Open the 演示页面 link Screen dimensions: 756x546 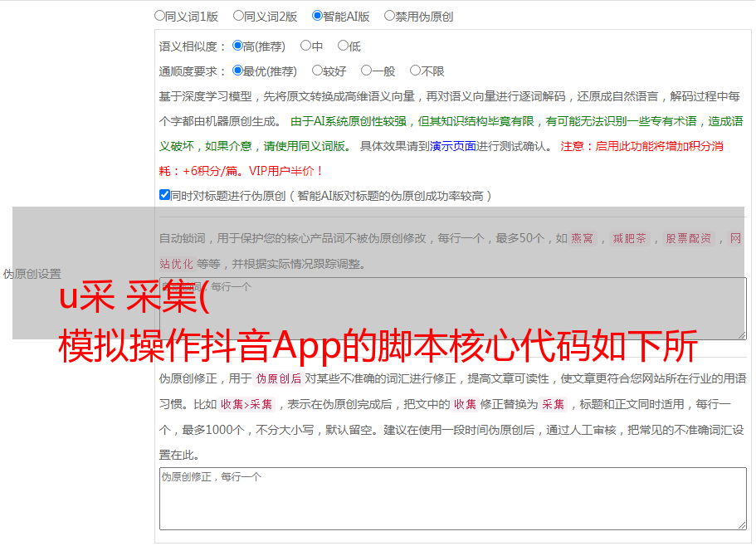[453, 146]
